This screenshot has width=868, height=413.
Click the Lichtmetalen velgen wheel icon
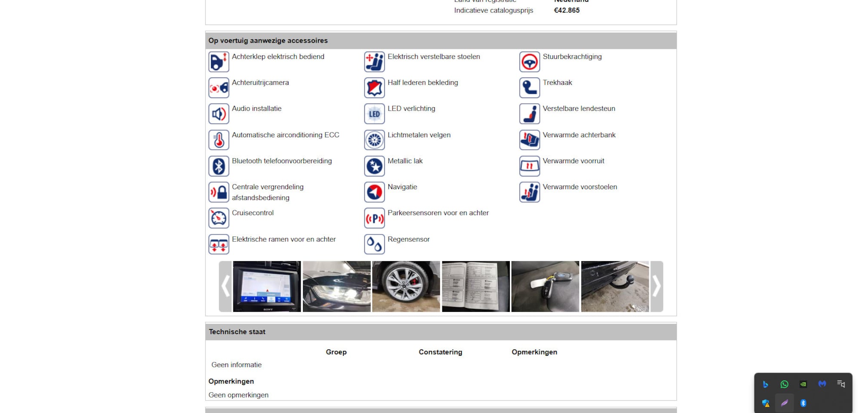point(374,140)
